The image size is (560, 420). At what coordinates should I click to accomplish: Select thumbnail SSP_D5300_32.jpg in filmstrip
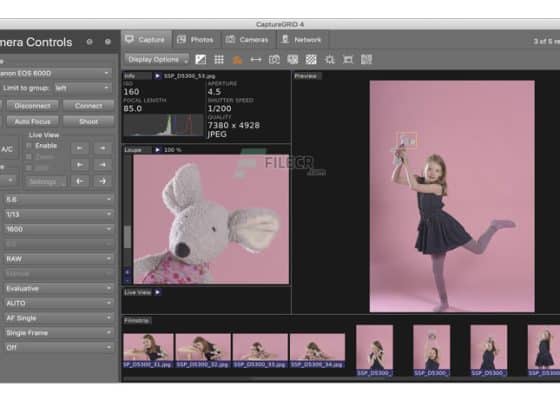203,350
